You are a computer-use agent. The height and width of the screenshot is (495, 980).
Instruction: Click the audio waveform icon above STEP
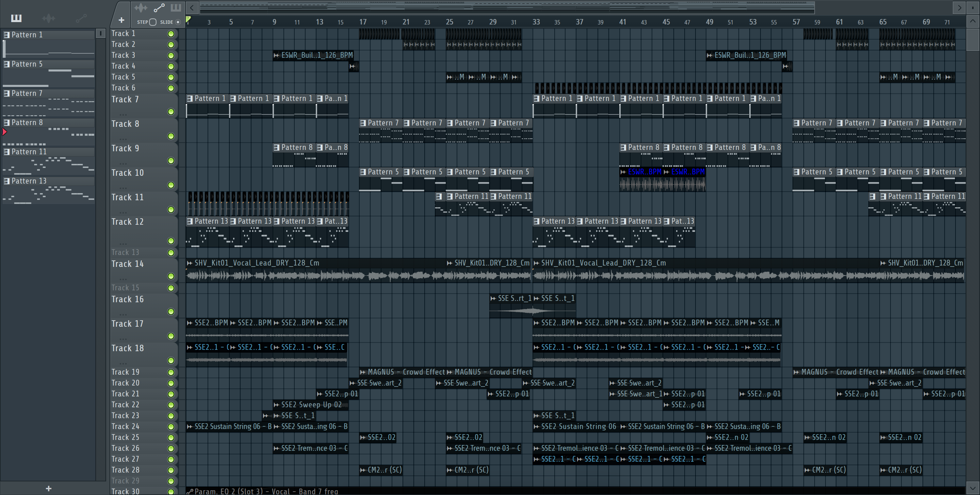pos(141,7)
